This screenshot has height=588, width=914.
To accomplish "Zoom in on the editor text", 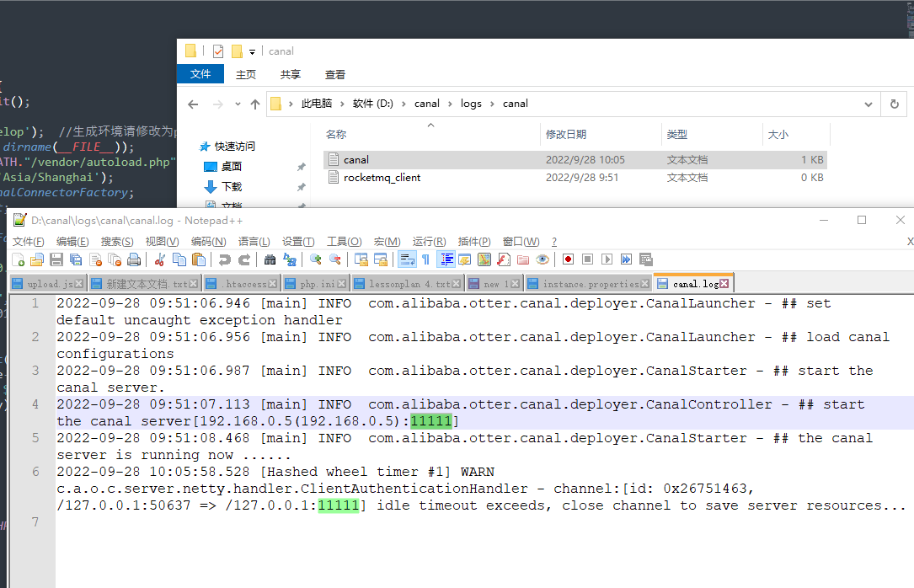I will [315, 260].
